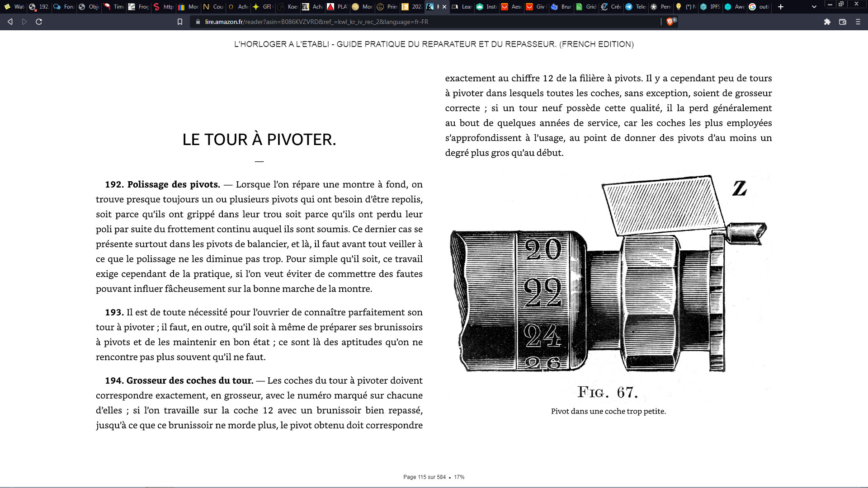
Task: Switch to the 'Aes' tab
Action: point(511,7)
